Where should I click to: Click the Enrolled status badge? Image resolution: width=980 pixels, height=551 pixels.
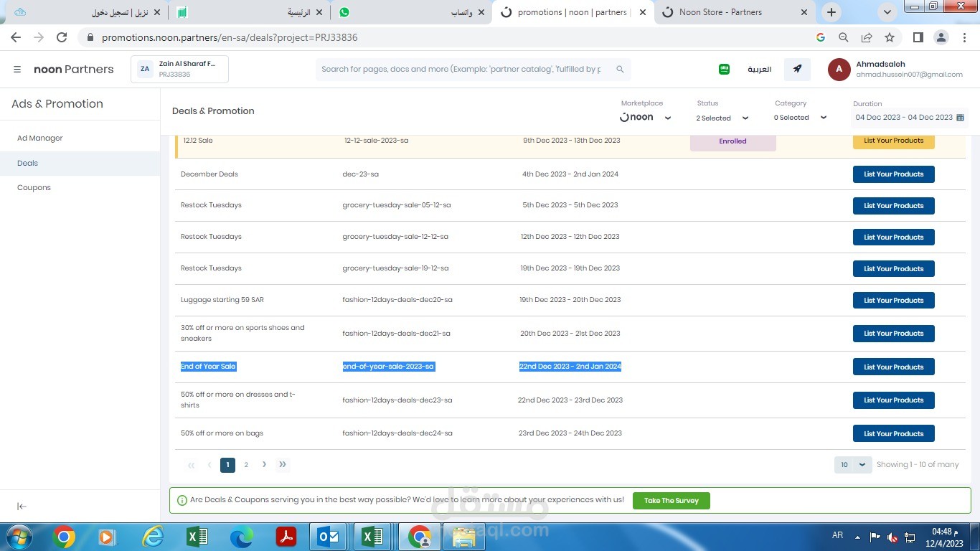pyautogui.click(x=732, y=142)
